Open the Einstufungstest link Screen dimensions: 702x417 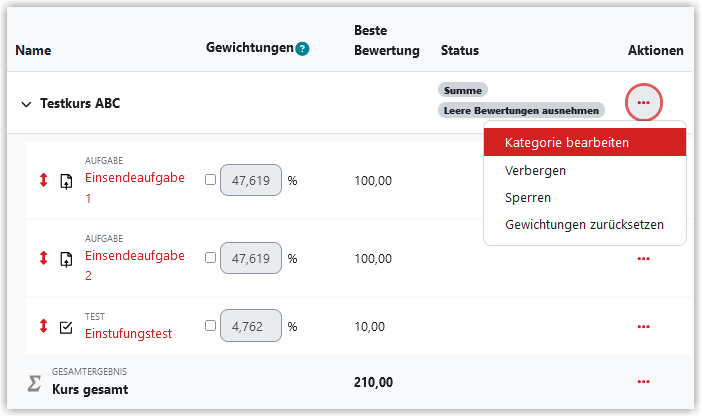[x=128, y=334]
